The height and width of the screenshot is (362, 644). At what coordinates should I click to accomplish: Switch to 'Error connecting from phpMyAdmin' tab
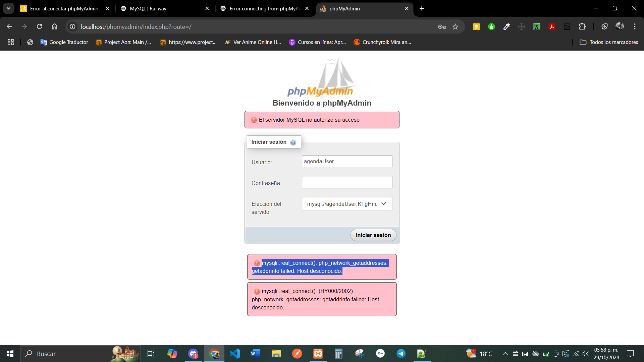tap(264, 9)
